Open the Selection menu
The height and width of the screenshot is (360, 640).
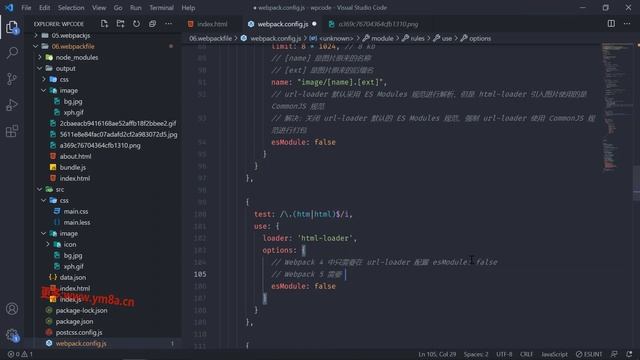click(x=71, y=8)
